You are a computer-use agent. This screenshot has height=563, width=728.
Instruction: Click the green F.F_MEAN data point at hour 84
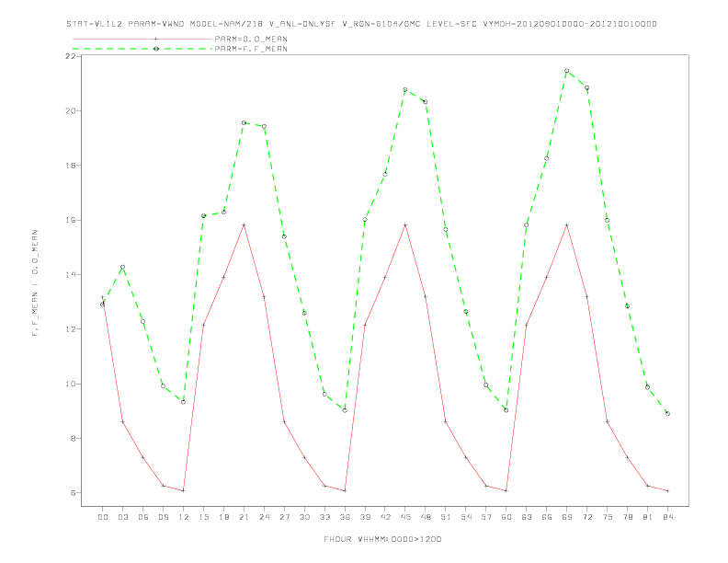point(667,413)
